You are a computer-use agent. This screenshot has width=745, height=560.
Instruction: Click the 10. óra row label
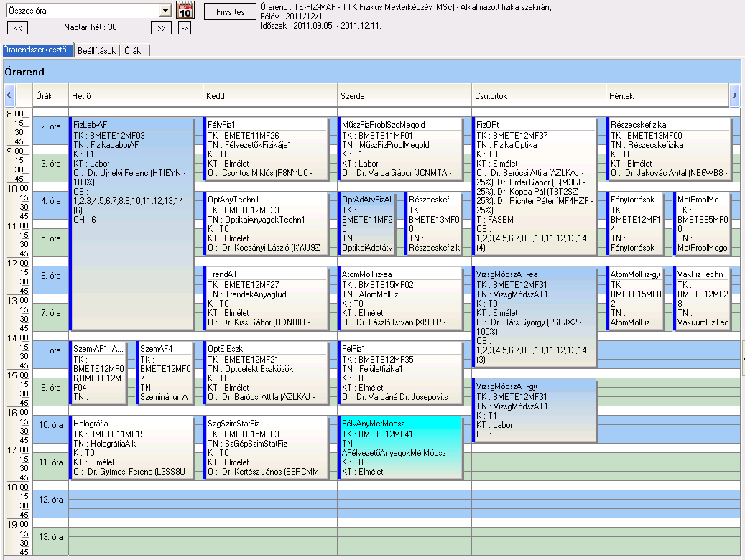click(x=51, y=425)
